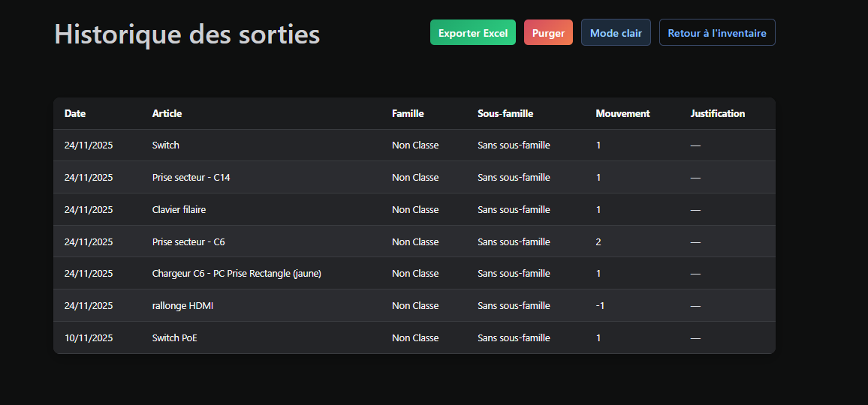The height and width of the screenshot is (405, 868).
Task: Click the Mouvement column header
Action: coord(622,114)
